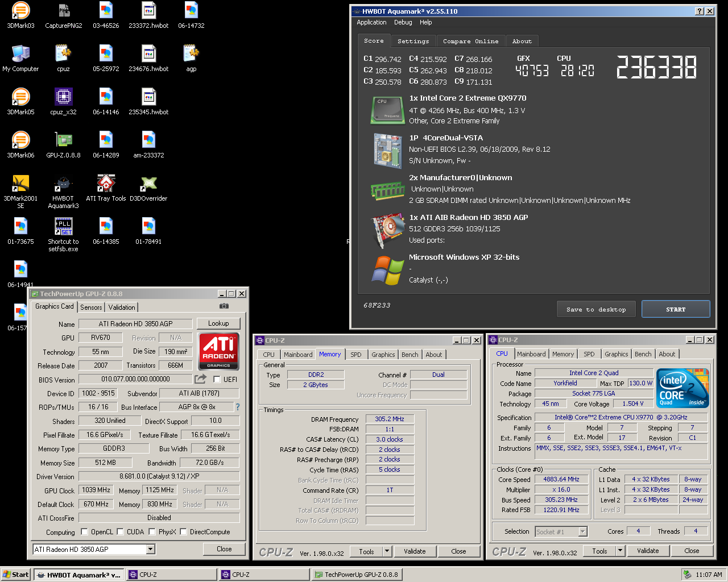Image resolution: width=728 pixels, height=582 pixels.
Task: Click the GPU-Z BIOS share arrow icon
Action: [200, 379]
